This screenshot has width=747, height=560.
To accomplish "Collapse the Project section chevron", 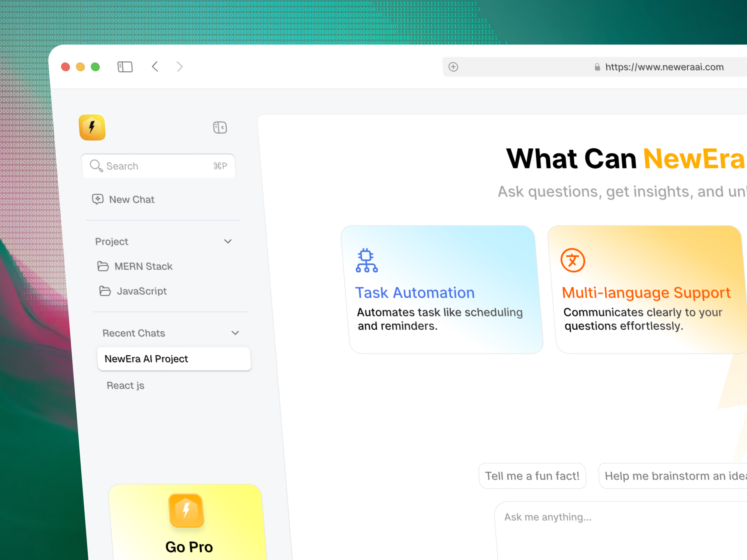I will [228, 241].
